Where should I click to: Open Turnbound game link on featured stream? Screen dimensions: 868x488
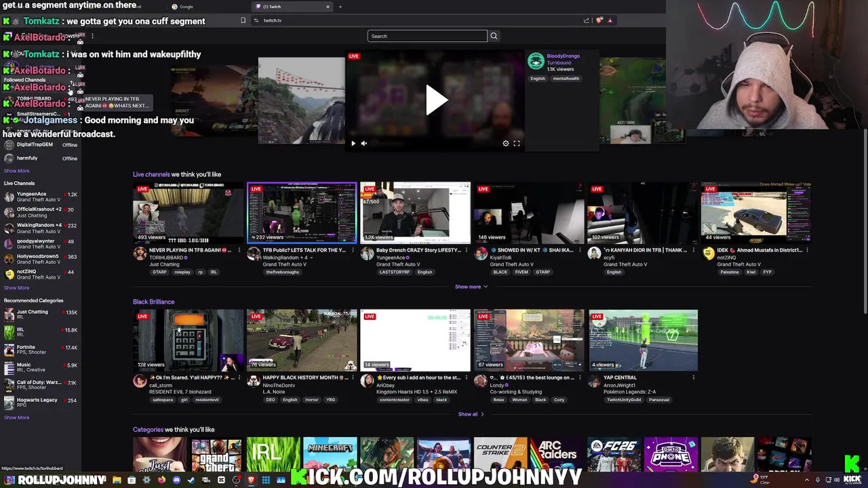(559, 62)
